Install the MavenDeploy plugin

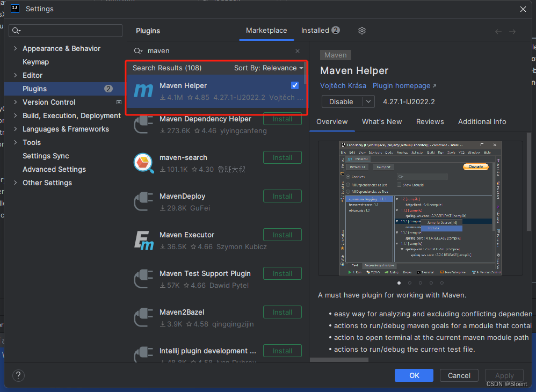coord(283,196)
